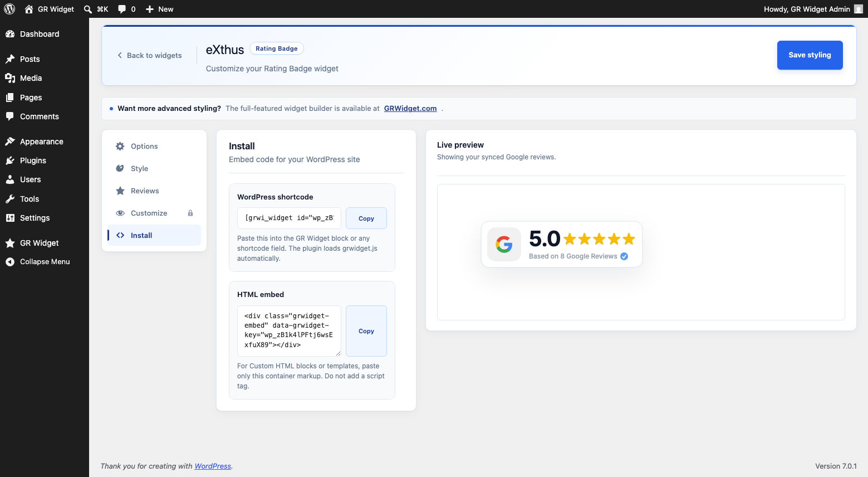The height and width of the screenshot is (477, 868).
Task: Click the Collapse Menu arrow icon
Action: point(10,262)
